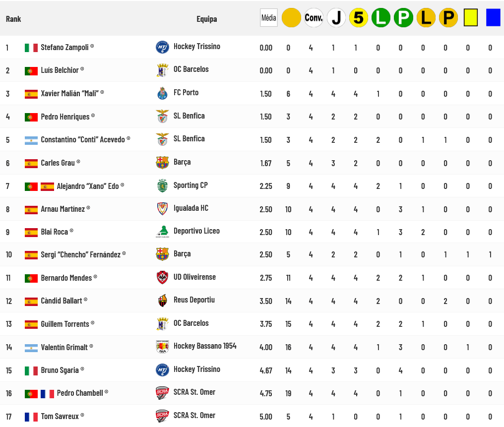Viewport: 504px width, 427px height.
Task: Click the "Equipa" column header
Action: (206, 19)
